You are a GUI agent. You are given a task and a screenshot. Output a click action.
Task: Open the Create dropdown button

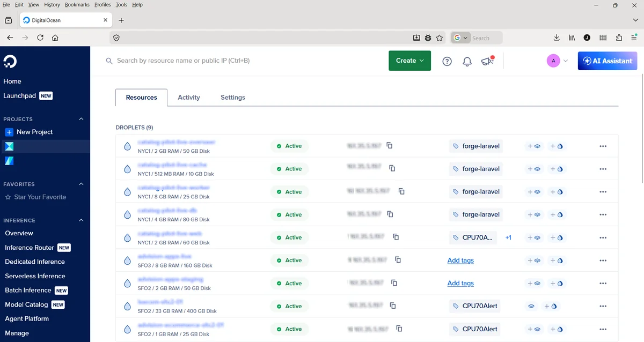(409, 61)
